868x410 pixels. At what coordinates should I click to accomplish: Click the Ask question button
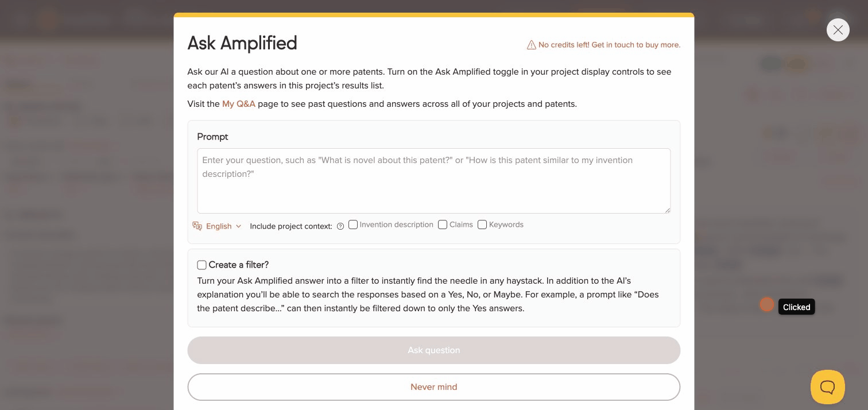(433, 350)
